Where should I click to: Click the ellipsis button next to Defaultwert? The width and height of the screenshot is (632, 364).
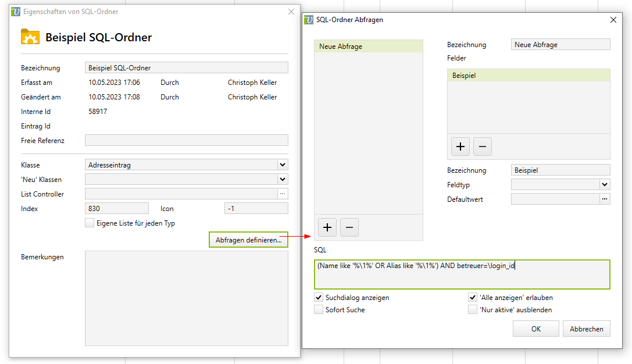[x=605, y=199]
